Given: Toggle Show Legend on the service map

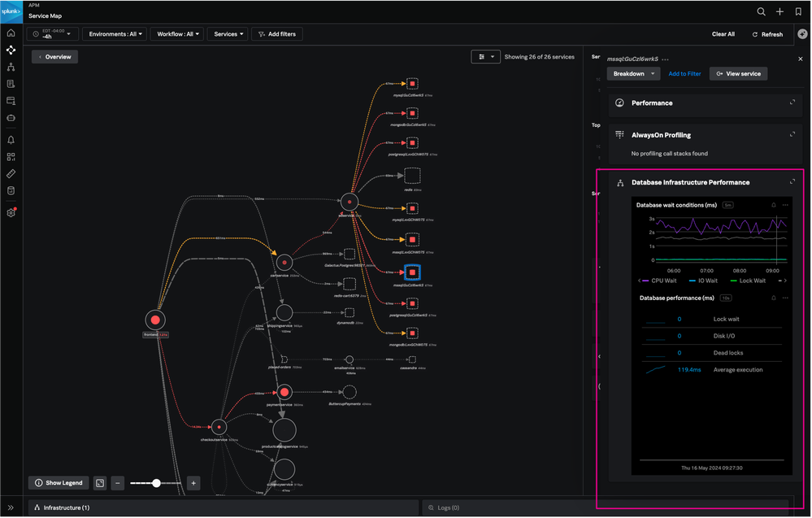Looking at the screenshot, I should tap(58, 482).
